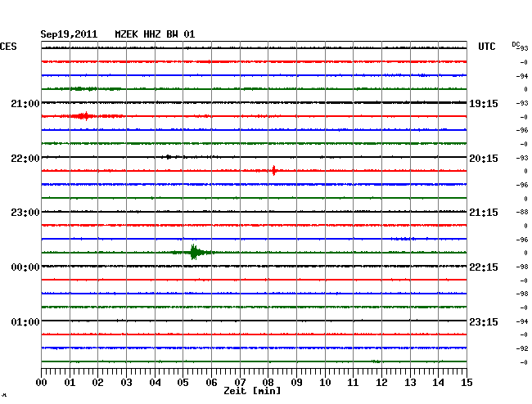
Task: Click the 23:15 UTC time label
Action: point(483,322)
